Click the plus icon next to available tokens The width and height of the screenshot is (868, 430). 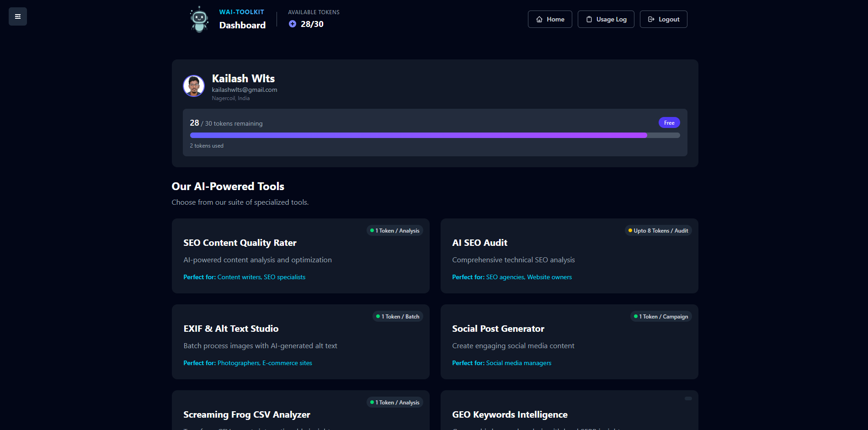coord(292,24)
